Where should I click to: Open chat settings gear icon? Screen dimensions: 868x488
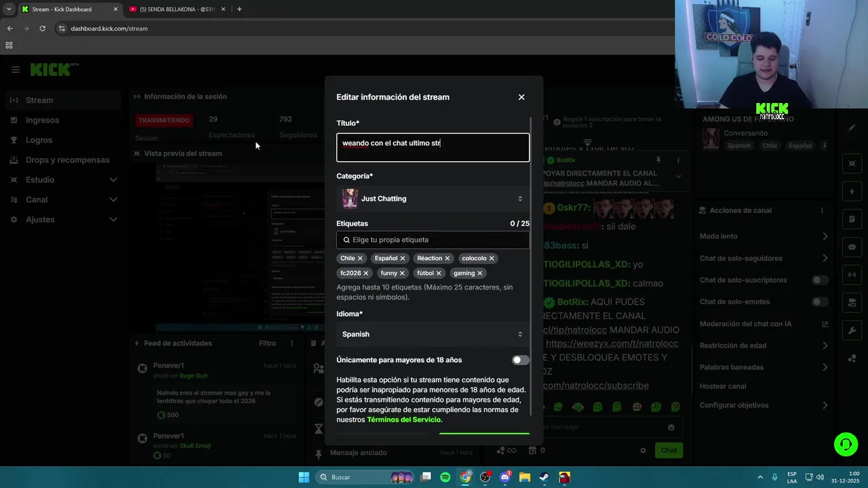[x=644, y=451]
